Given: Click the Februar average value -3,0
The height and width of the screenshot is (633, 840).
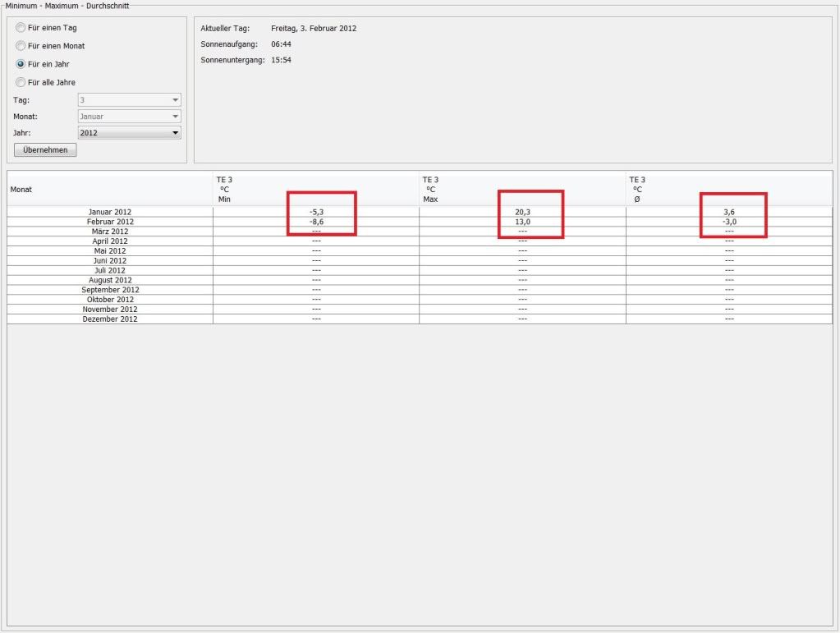Looking at the screenshot, I should 729,222.
